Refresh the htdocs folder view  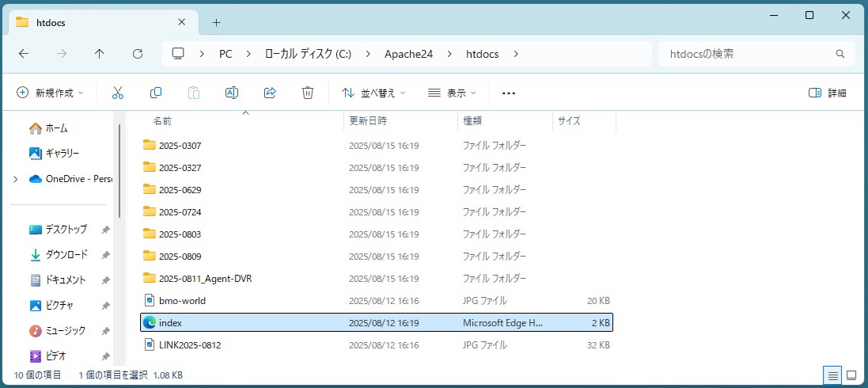(x=138, y=54)
